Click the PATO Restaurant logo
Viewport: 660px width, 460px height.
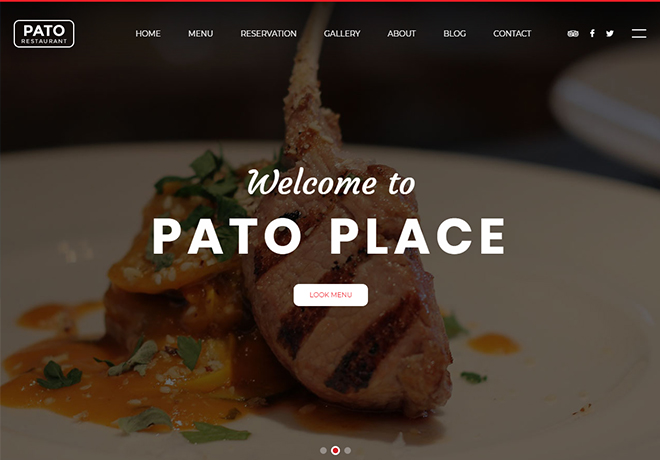coord(44,34)
